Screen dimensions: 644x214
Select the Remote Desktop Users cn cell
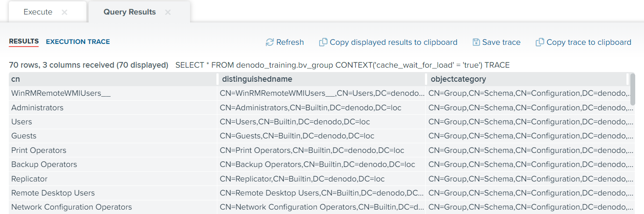click(x=113, y=193)
